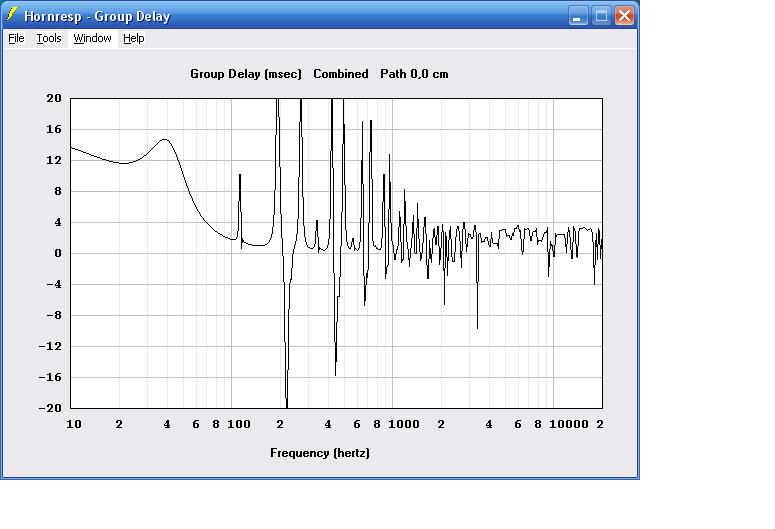Click the x-axis label 1000
This screenshot has height=529, width=775.
click(404, 424)
